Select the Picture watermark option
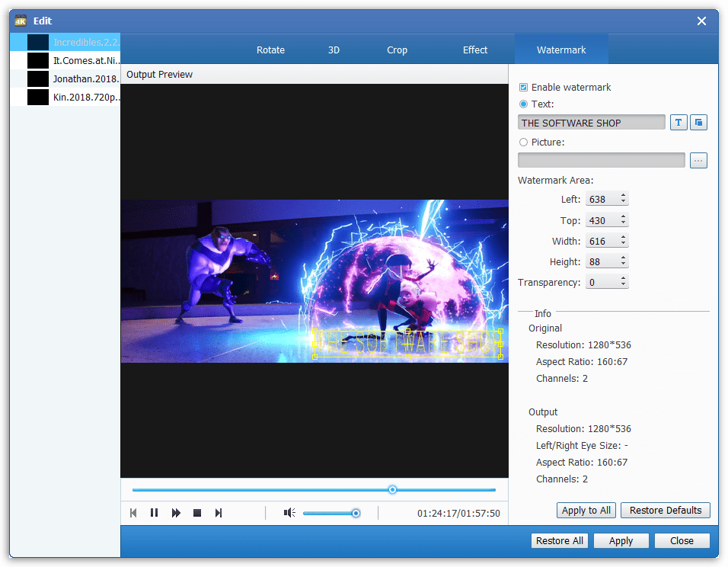Viewport: 728px width, 567px height. [524, 142]
